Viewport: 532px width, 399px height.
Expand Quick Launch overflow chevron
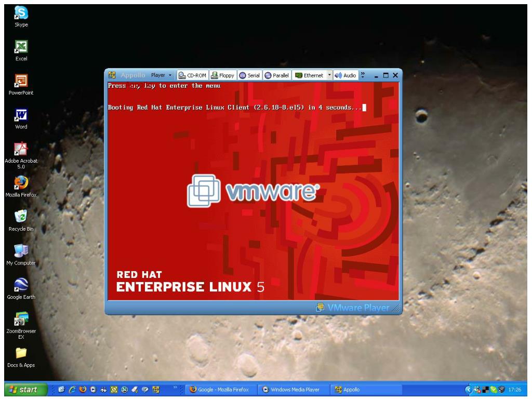(x=175, y=387)
